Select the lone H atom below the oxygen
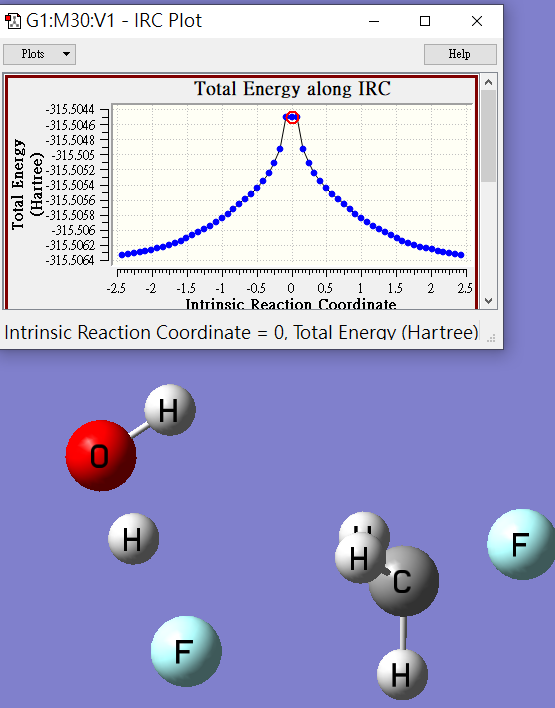 coord(133,538)
